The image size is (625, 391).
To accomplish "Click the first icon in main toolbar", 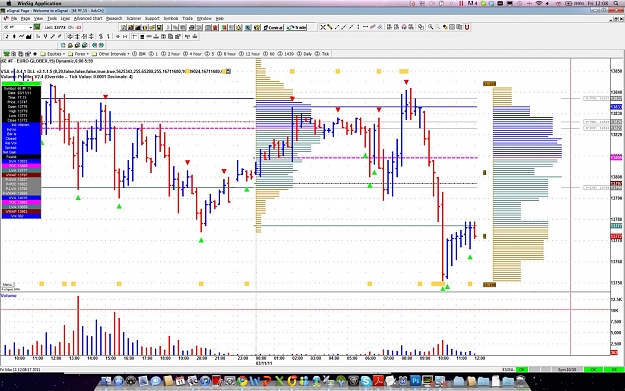I will (x=124, y=28).
